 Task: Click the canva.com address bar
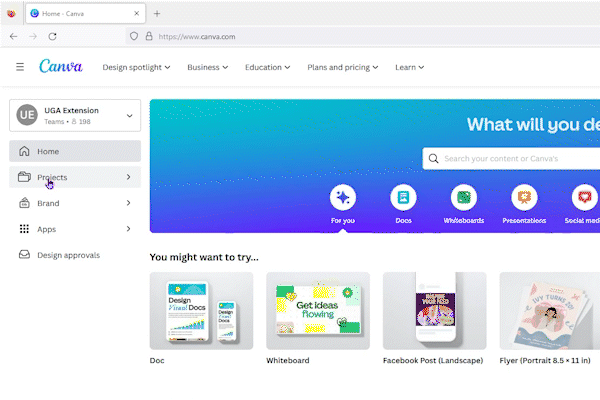tap(363, 36)
